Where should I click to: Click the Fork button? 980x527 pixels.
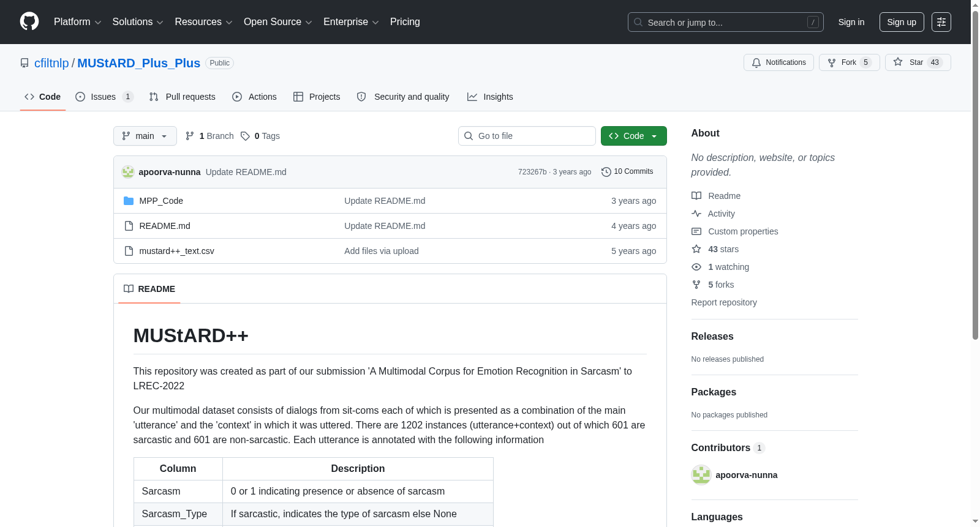pyautogui.click(x=850, y=62)
